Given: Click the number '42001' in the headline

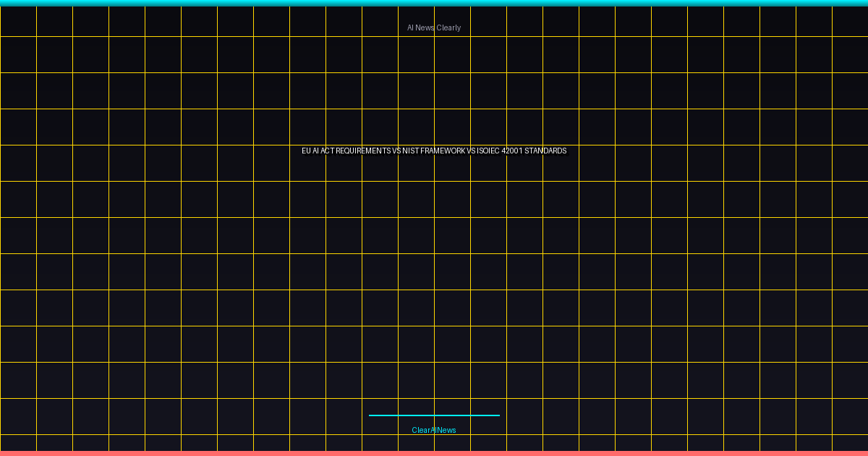Looking at the screenshot, I should tap(511, 151).
